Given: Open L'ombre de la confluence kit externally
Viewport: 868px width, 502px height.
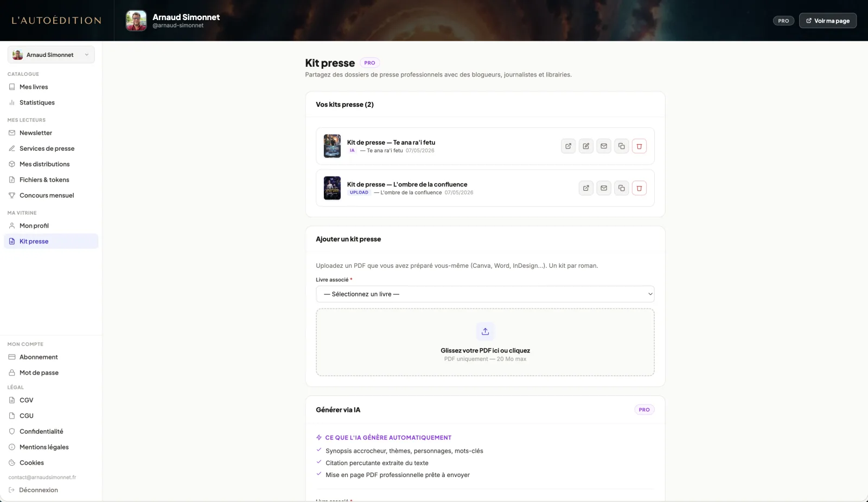Looking at the screenshot, I should pyautogui.click(x=586, y=188).
